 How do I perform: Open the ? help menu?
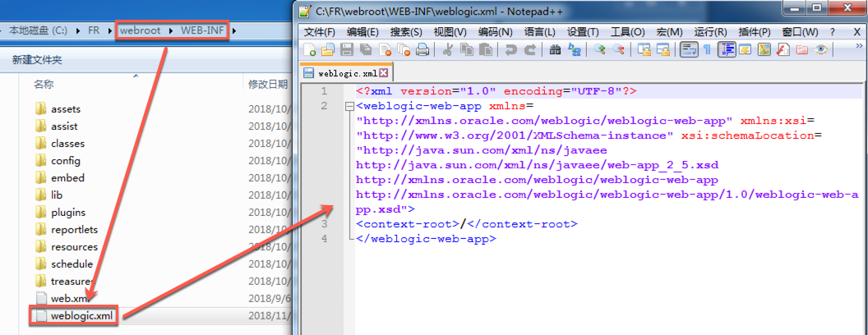click(x=833, y=32)
